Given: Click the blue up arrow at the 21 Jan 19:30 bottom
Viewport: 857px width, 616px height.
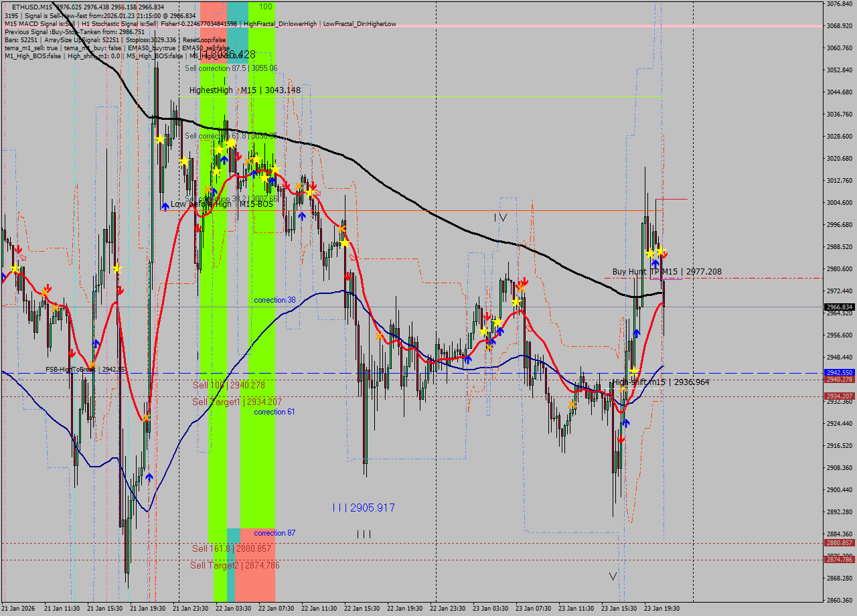Looking at the screenshot, I should coord(149,477).
